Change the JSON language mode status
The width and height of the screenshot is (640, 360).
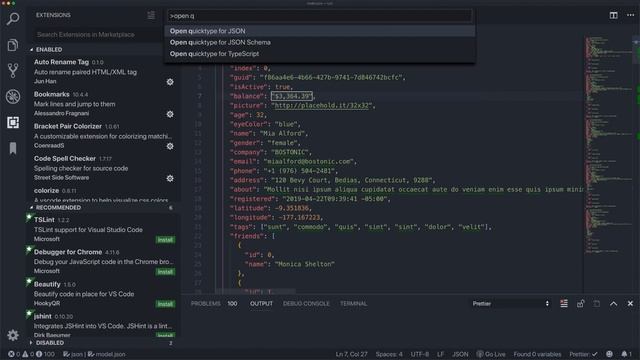(460, 354)
